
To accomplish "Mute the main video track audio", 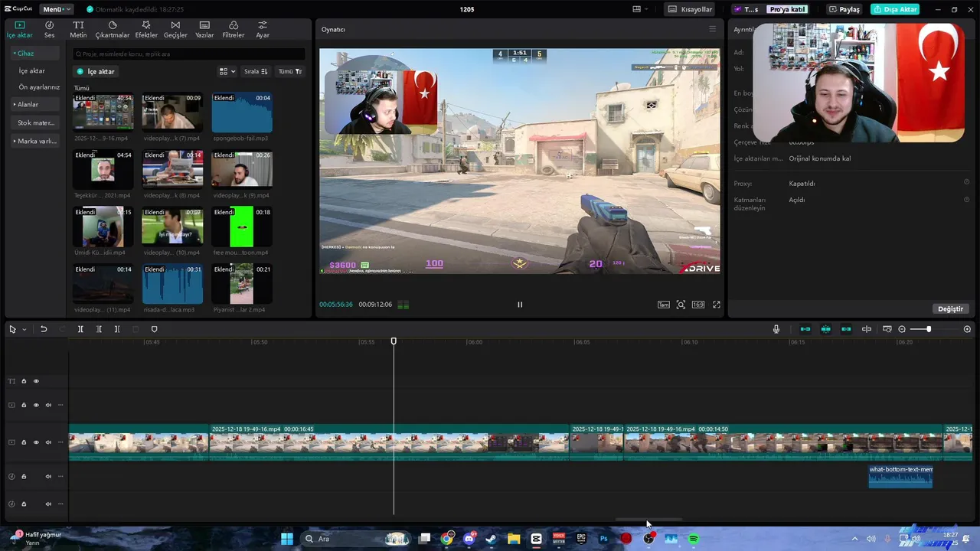I will pos(48,442).
